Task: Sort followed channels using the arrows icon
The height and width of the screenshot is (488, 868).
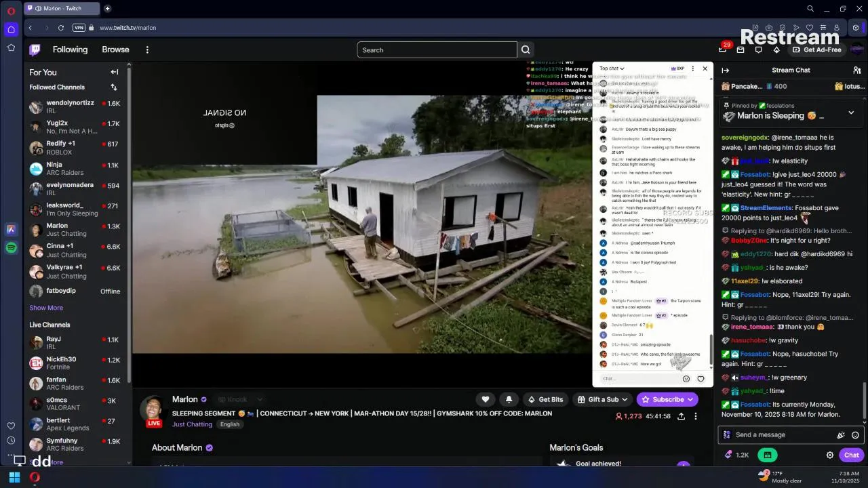Action: pyautogui.click(x=114, y=87)
